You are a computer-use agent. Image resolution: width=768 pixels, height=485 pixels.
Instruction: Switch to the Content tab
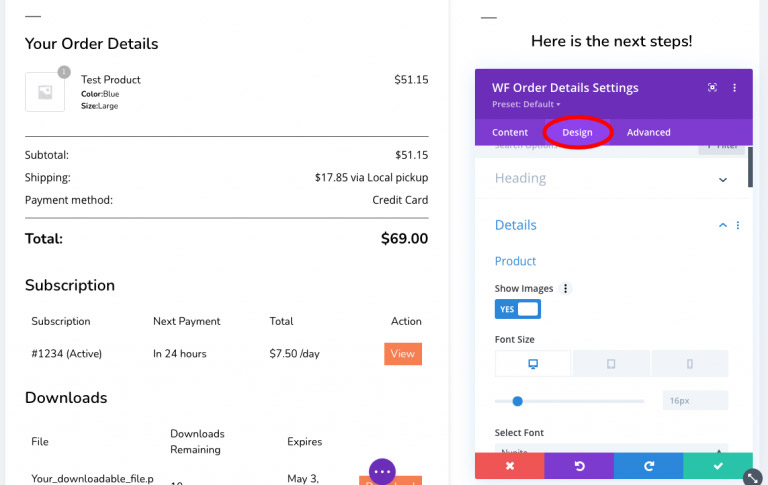pos(510,132)
